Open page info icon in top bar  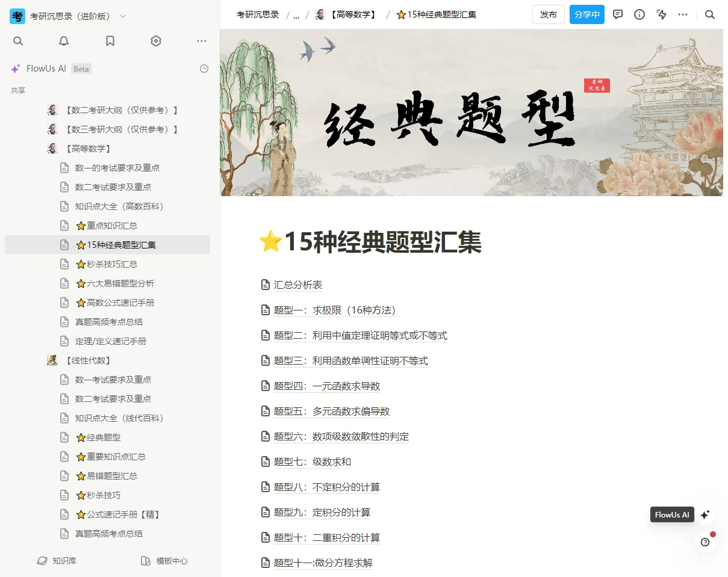tap(639, 14)
